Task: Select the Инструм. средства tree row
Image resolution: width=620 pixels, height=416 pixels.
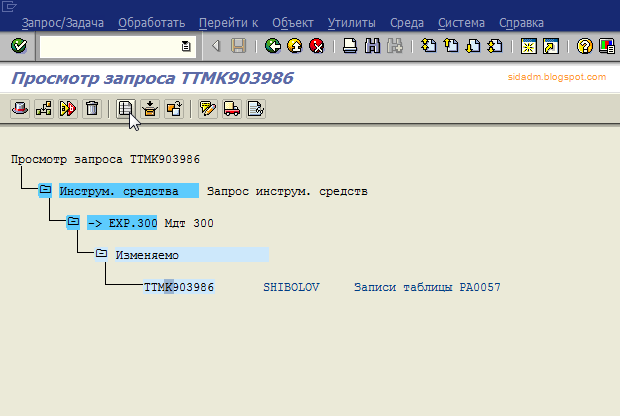Action: coord(129,191)
